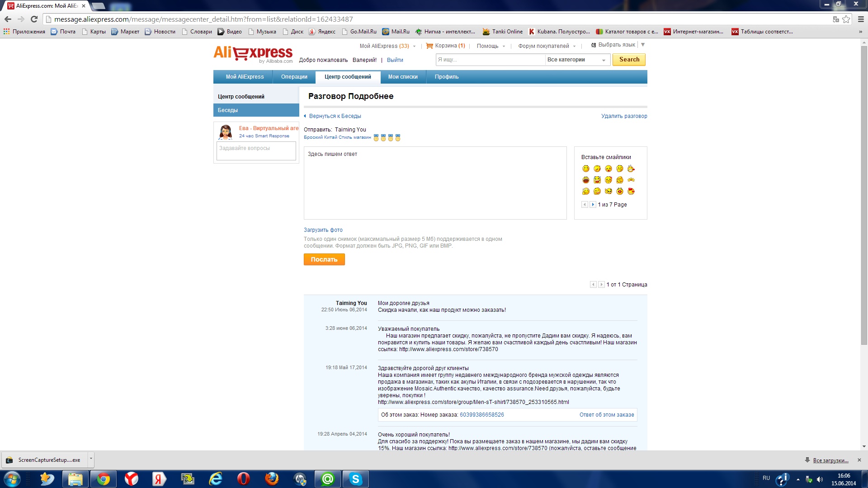
Task: Click the Search button
Action: (629, 60)
